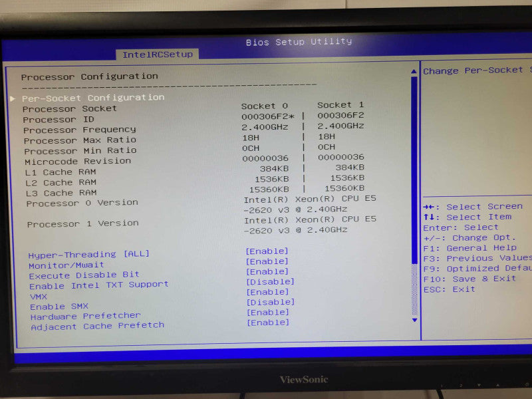
Task: Click the Processor Frequency label
Action: coord(80,130)
